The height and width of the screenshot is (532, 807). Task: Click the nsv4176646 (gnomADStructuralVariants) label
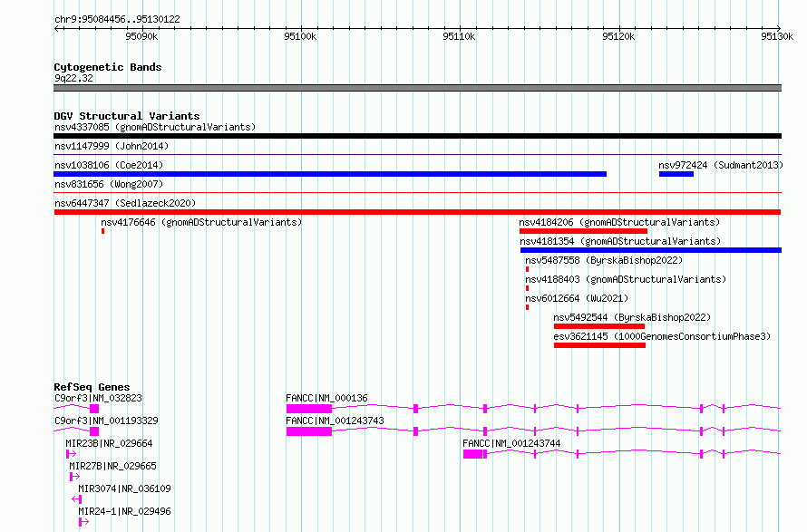coord(201,222)
